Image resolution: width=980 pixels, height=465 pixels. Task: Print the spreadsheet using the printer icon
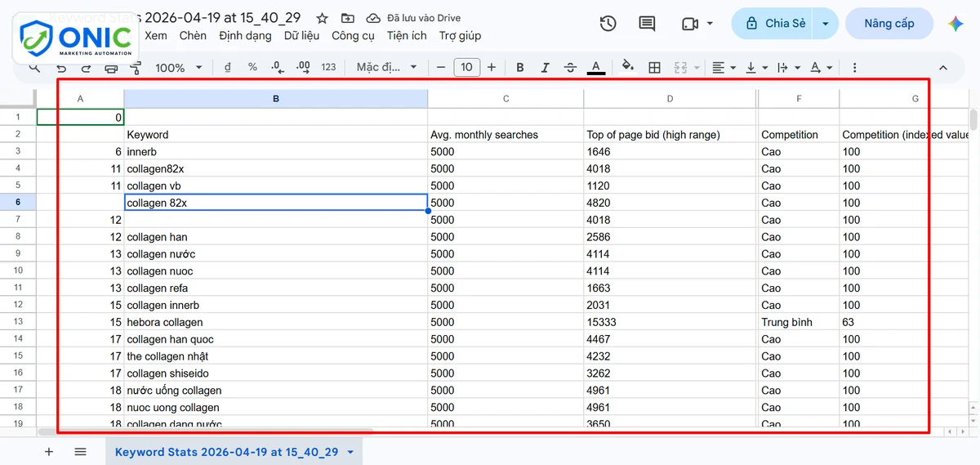[x=111, y=68]
